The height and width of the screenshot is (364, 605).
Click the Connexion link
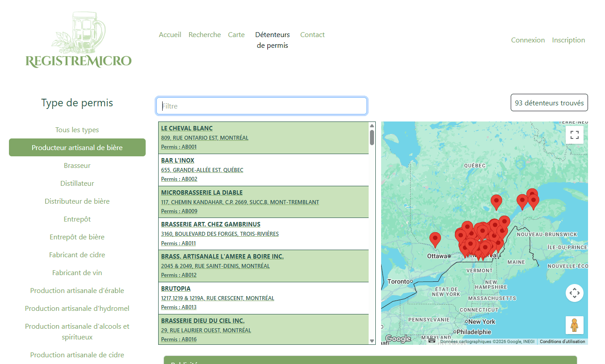pyautogui.click(x=528, y=40)
